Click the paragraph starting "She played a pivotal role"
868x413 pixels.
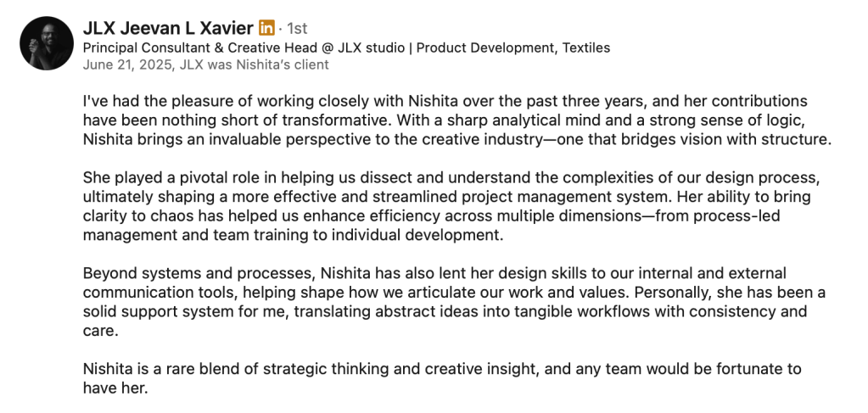pyautogui.click(x=450, y=206)
